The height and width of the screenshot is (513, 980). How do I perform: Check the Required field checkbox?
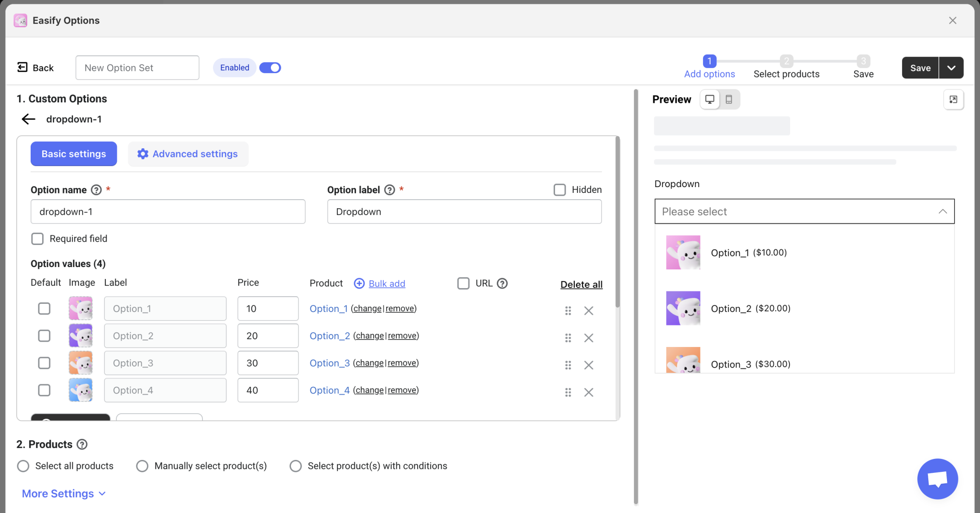tap(37, 238)
